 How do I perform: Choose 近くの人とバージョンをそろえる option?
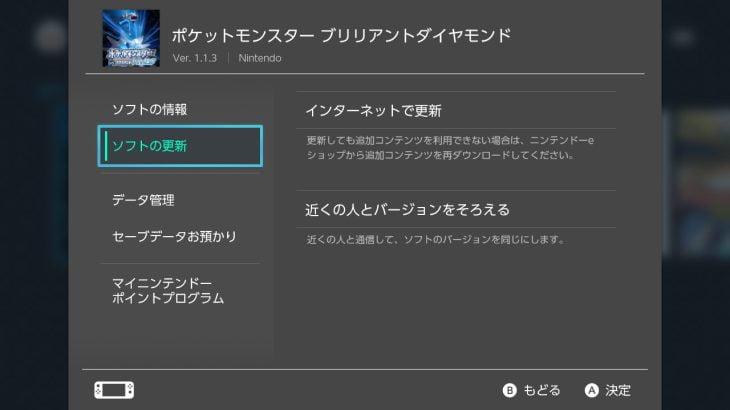(407, 209)
